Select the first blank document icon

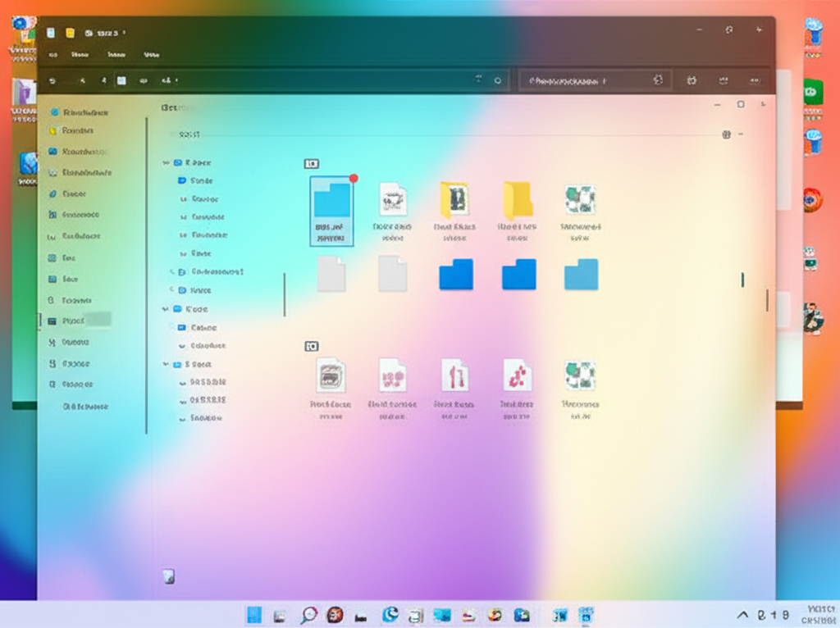(331, 274)
